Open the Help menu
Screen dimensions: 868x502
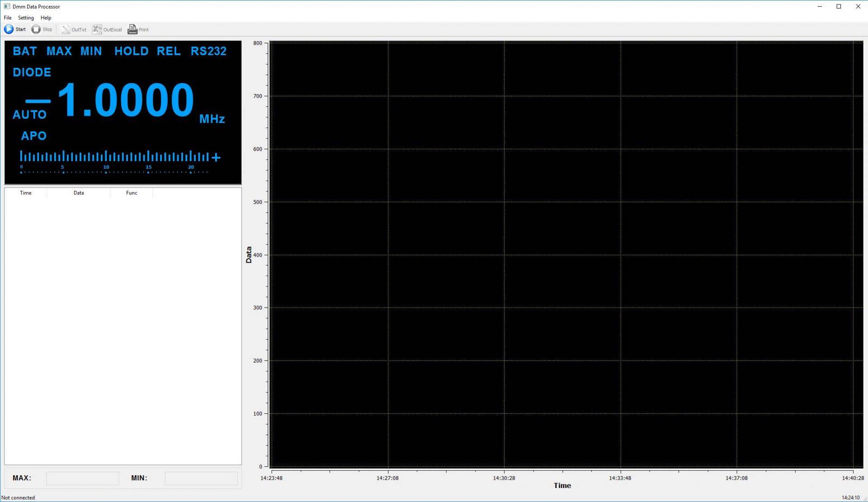[x=46, y=18]
